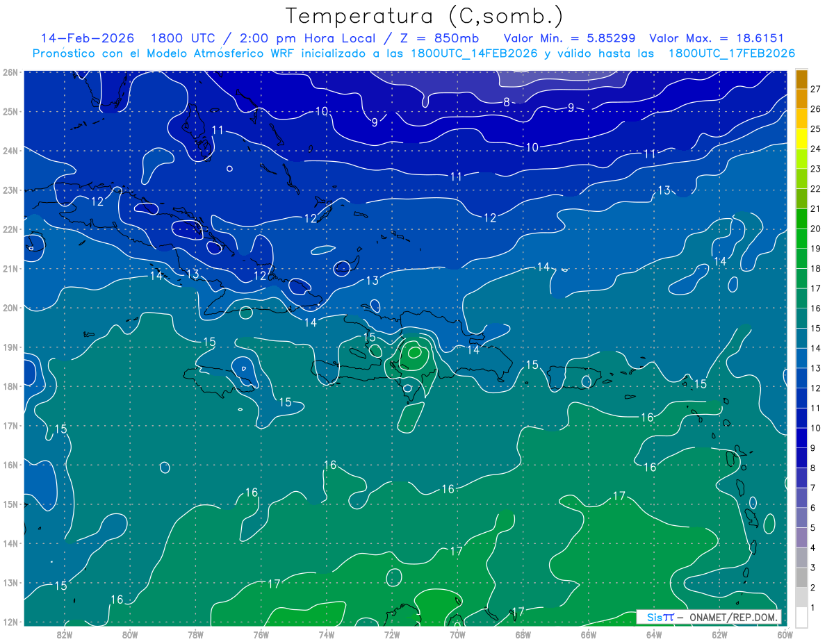The height and width of the screenshot is (644, 834).
Task: Click latitude axis label "24N"
Action: (x=10, y=151)
